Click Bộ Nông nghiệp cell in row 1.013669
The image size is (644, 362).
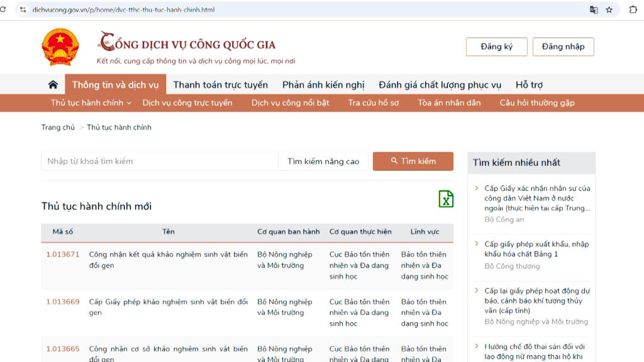tap(285, 307)
